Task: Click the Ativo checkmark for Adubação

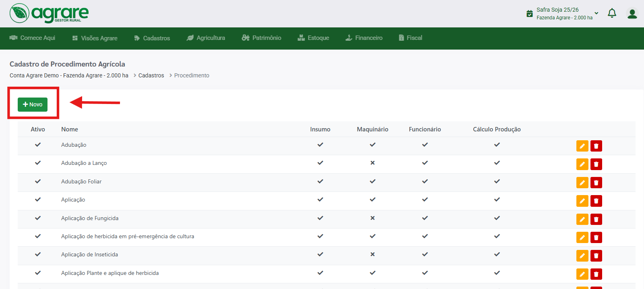Action: pyautogui.click(x=38, y=144)
